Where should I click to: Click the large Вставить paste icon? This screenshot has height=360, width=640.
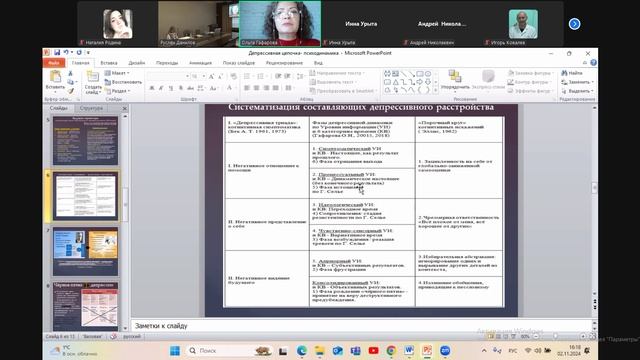click(55, 77)
